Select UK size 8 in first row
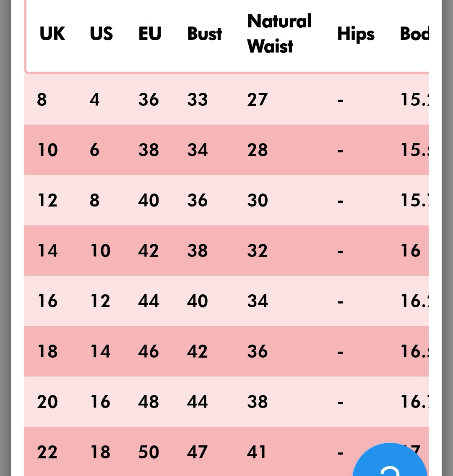The width and height of the screenshot is (453, 476). (x=42, y=100)
